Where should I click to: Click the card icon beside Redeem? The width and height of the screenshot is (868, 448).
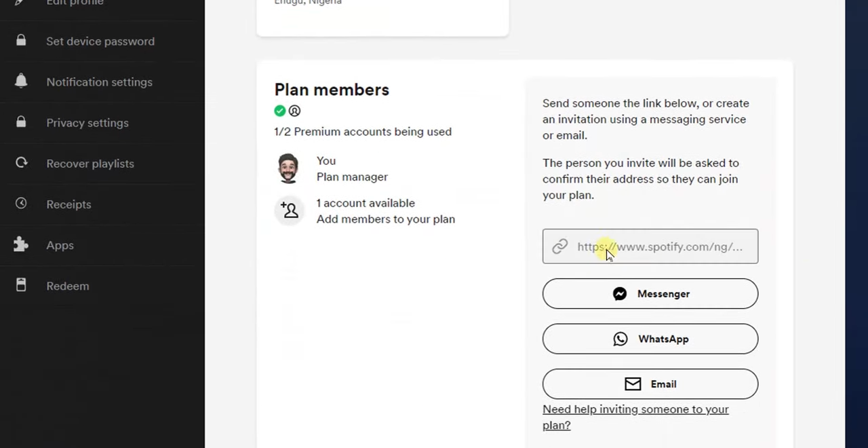coord(21,285)
